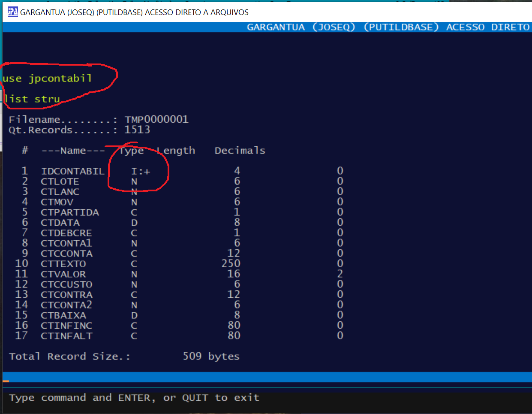Select field name CTCCUSTO
The width and height of the screenshot is (532, 414).
[67, 284]
